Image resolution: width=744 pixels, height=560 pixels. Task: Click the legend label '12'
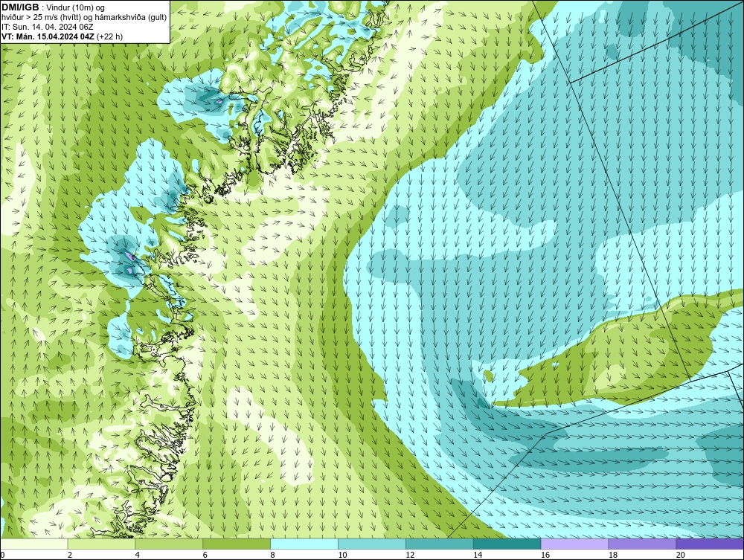pyautogui.click(x=410, y=555)
